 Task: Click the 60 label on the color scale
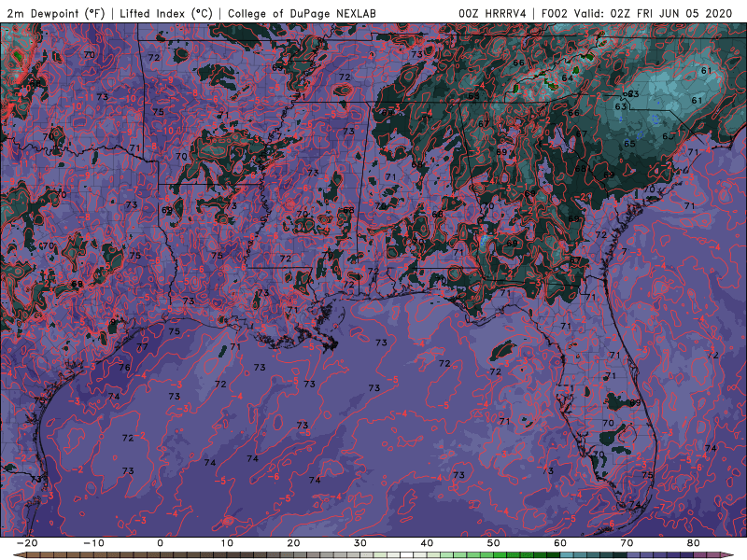click(x=560, y=543)
